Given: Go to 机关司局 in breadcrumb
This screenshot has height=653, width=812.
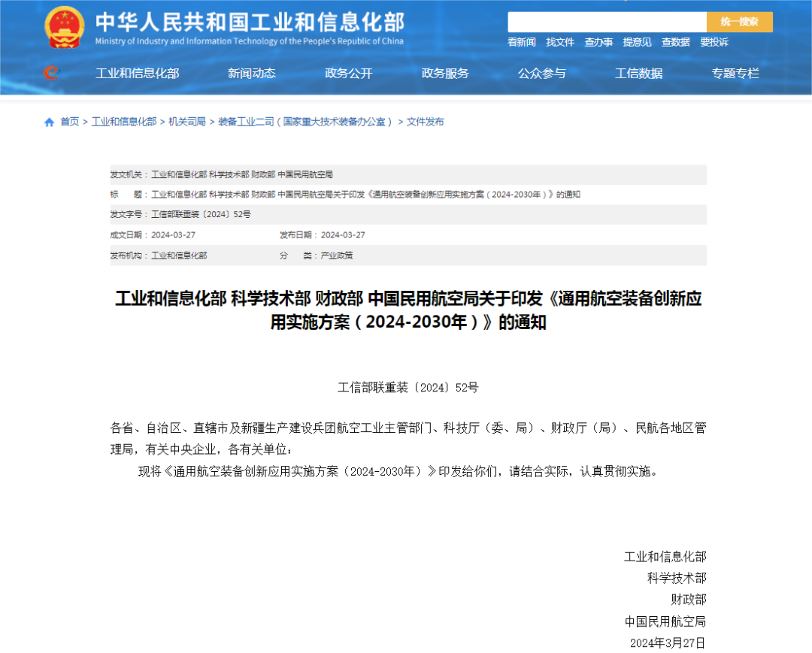Looking at the screenshot, I should pos(187,122).
